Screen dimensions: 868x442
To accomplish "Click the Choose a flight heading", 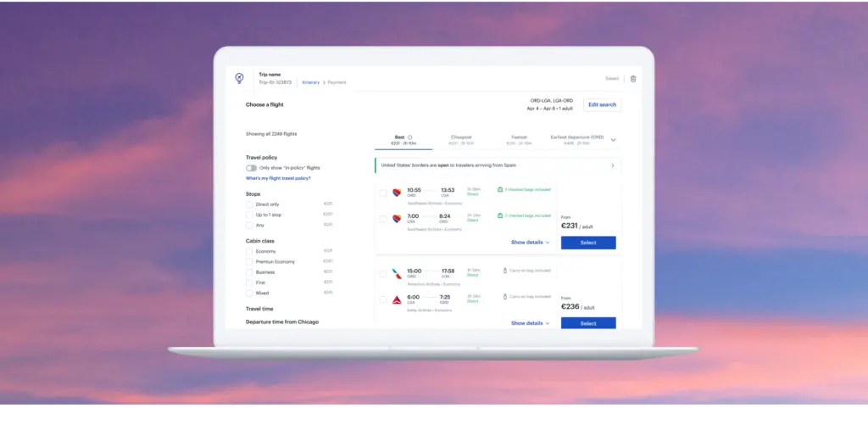I will [264, 104].
